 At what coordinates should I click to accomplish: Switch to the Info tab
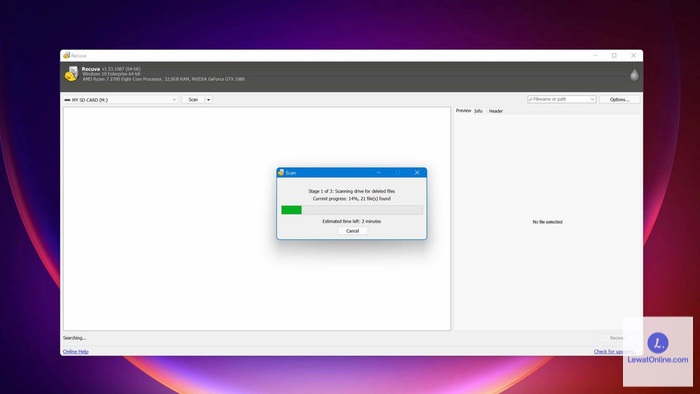click(478, 111)
